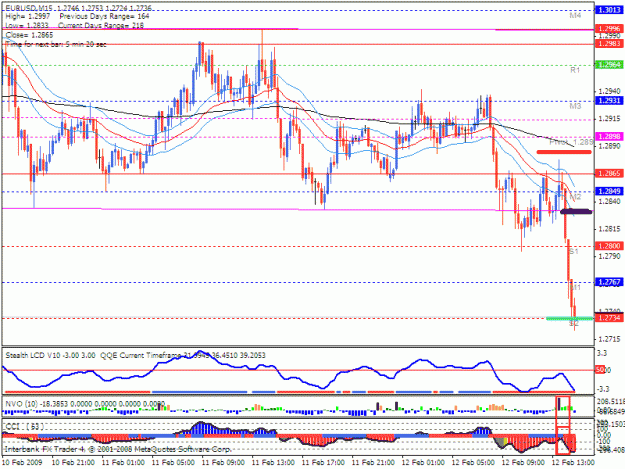Click the Close= 1.2865 text
The width and height of the screenshot is (625, 469).
[x=29, y=35]
